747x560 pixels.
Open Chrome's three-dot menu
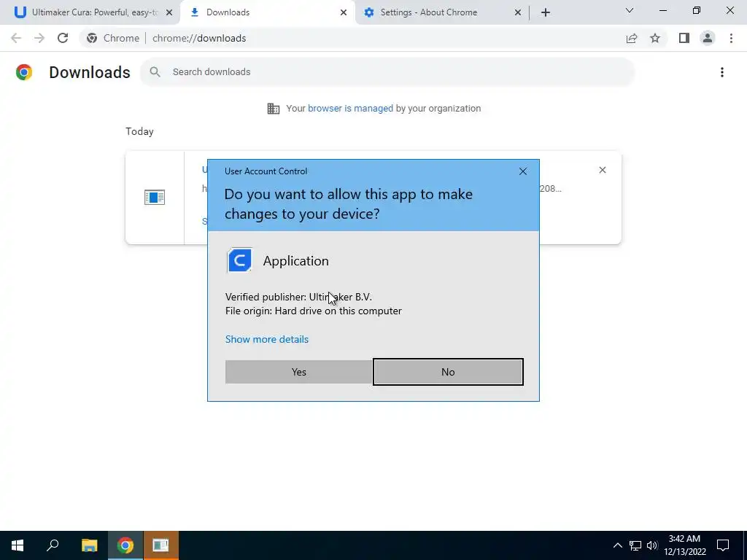(731, 38)
